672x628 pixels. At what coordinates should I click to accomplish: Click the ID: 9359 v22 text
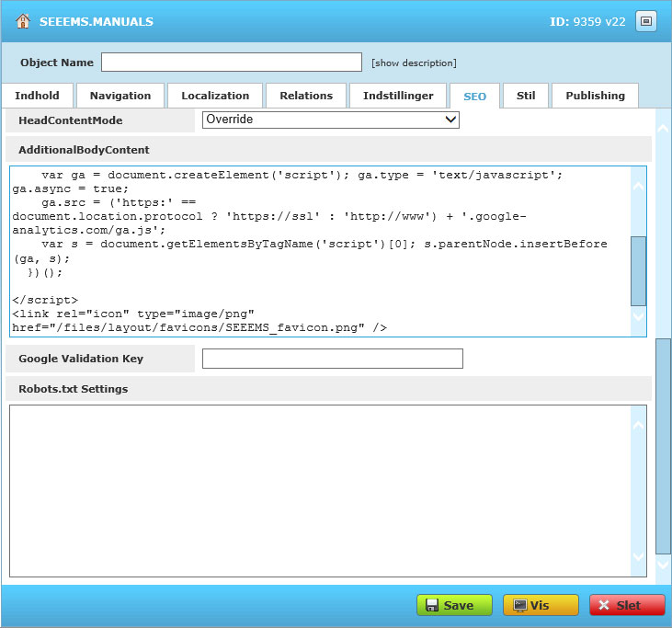point(587,21)
